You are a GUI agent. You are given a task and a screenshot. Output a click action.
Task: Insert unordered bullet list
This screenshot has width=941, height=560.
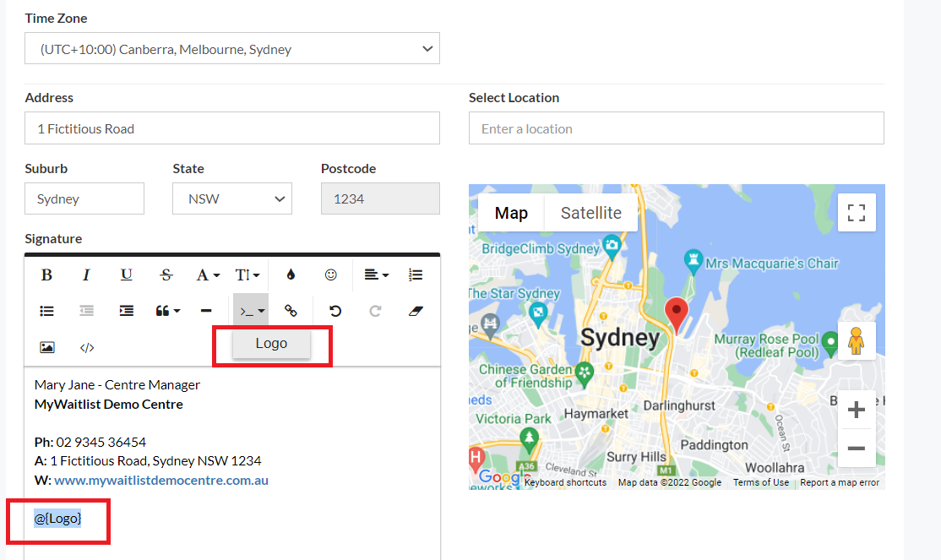(x=46, y=311)
